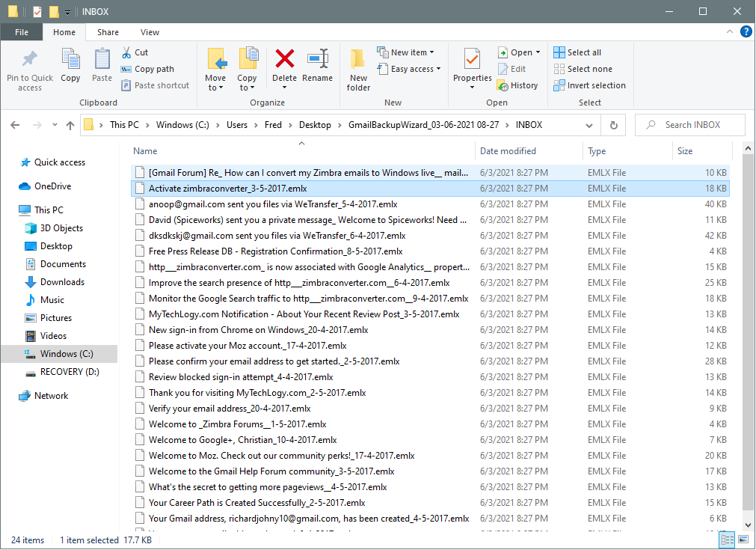The width and height of the screenshot is (756, 550).
Task: Go up one folder level
Action: (70, 125)
